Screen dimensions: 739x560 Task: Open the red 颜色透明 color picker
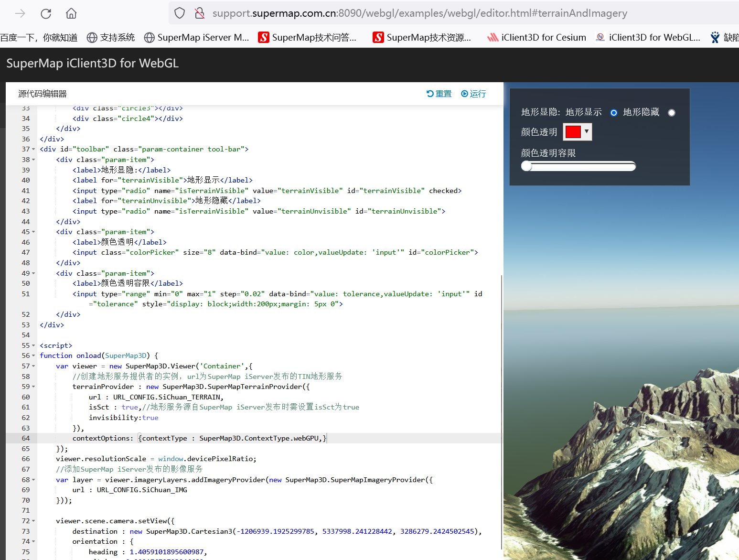click(578, 132)
